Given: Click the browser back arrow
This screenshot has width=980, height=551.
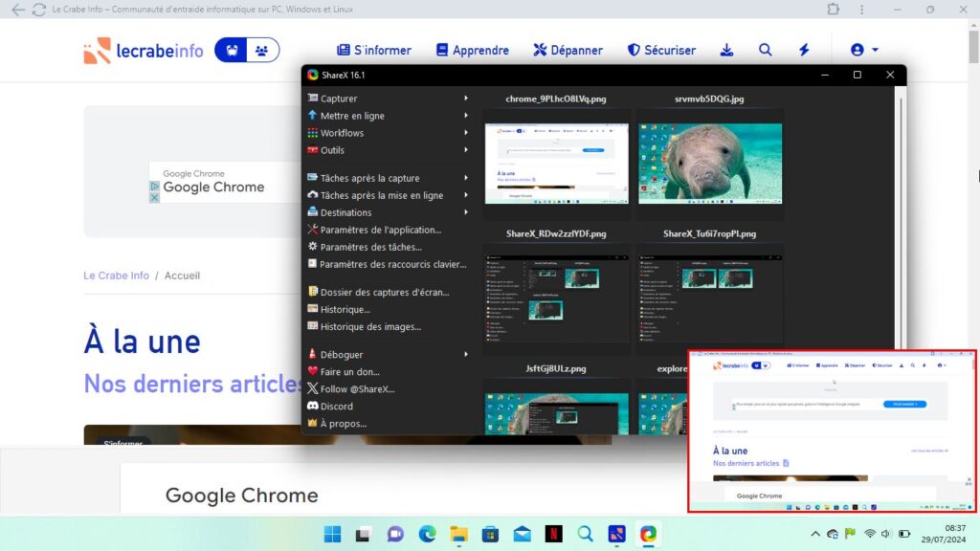Looking at the screenshot, I should [x=18, y=10].
